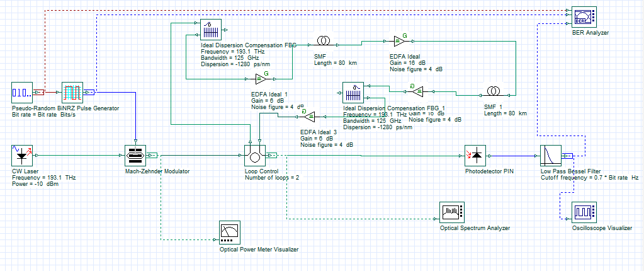Click the Loop Control component
The image size is (644, 271).
(255, 156)
